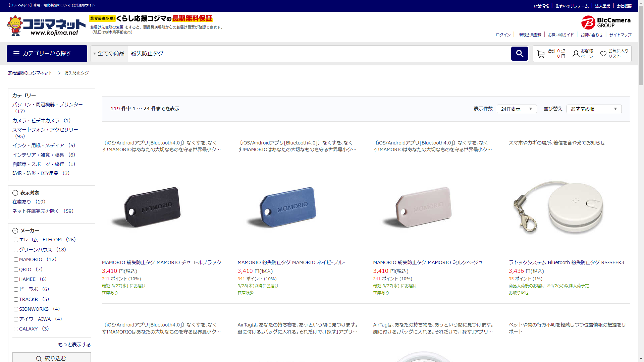Click the BicCamera Group logo

[606, 22]
